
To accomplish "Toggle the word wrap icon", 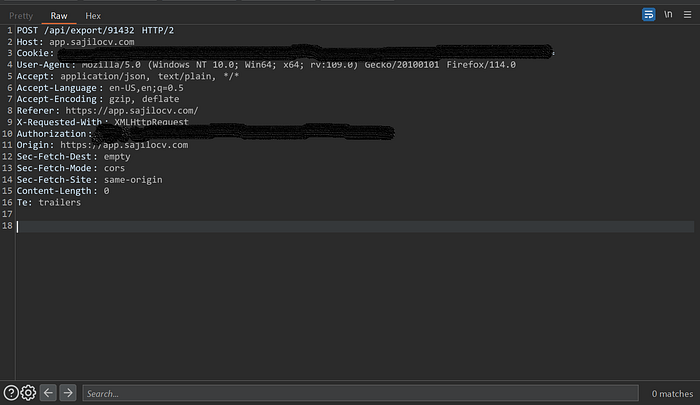I will click(x=648, y=15).
